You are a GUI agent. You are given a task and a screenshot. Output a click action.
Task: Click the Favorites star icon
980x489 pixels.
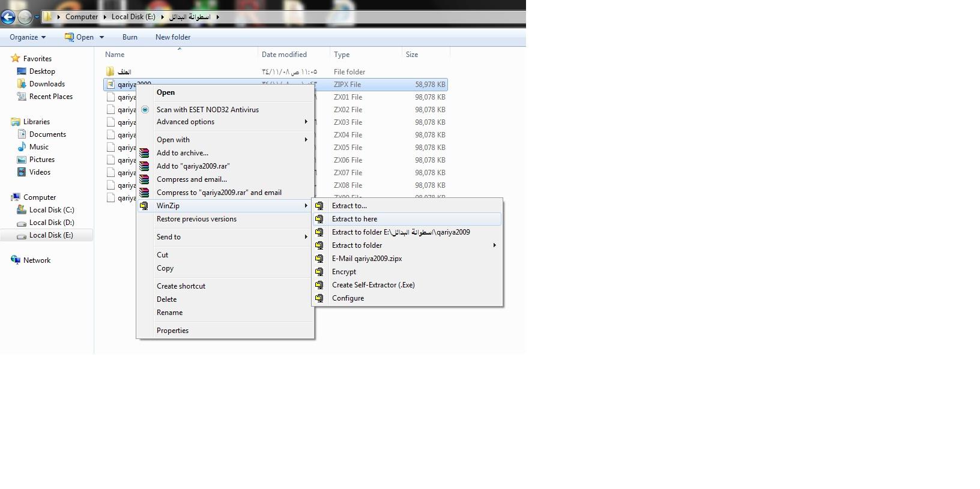16,58
